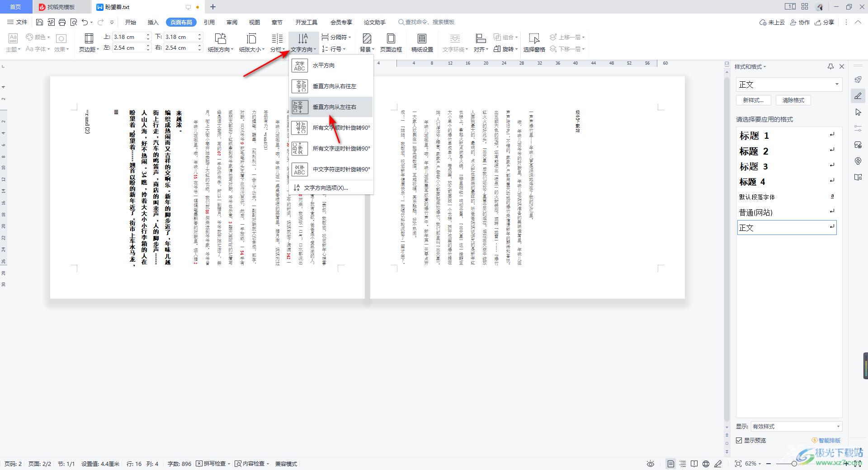The height and width of the screenshot is (470, 868).
Task: Click the Smart Layout link
Action: click(826, 440)
